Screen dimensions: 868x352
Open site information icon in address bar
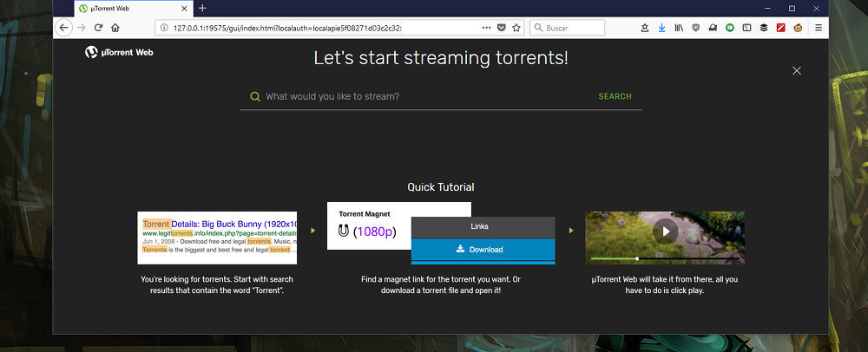tap(164, 28)
